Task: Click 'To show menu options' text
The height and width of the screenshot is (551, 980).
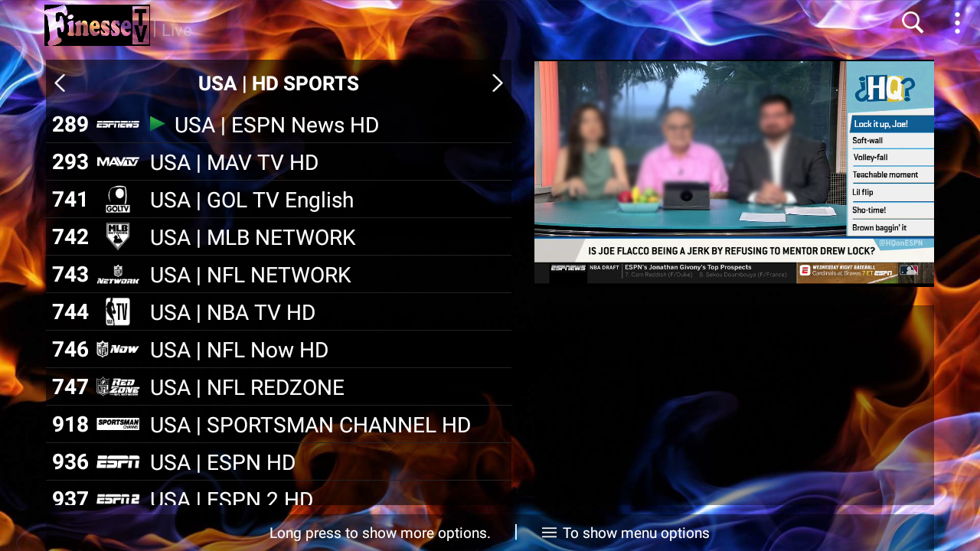Action: [636, 533]
